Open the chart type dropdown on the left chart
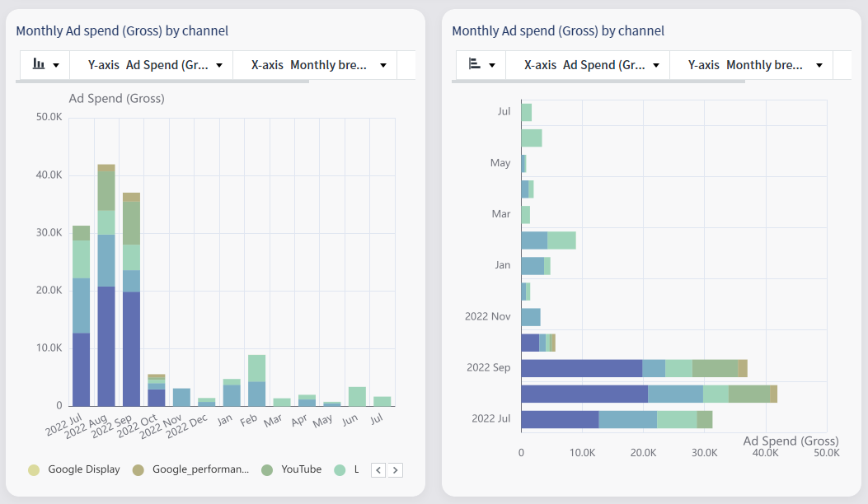 [57, 64]
